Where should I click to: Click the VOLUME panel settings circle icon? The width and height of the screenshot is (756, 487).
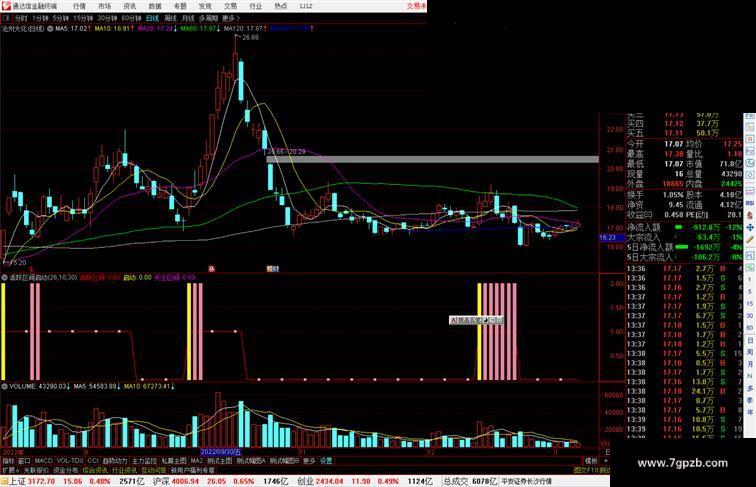click(x=4, y=387)
